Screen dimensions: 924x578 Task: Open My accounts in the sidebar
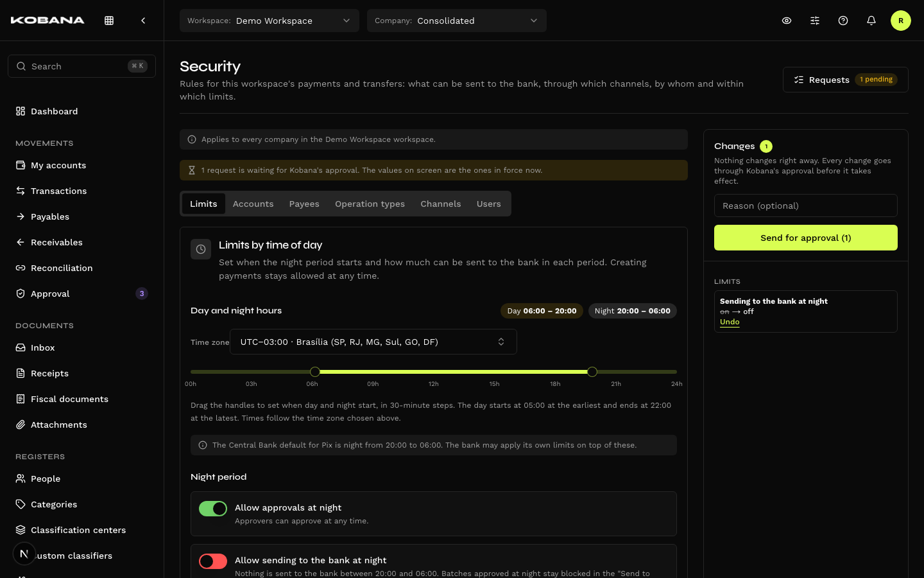click(81, 165)
